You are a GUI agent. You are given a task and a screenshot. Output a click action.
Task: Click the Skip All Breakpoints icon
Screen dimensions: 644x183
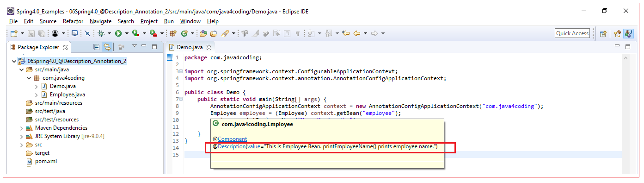(87, 33)
